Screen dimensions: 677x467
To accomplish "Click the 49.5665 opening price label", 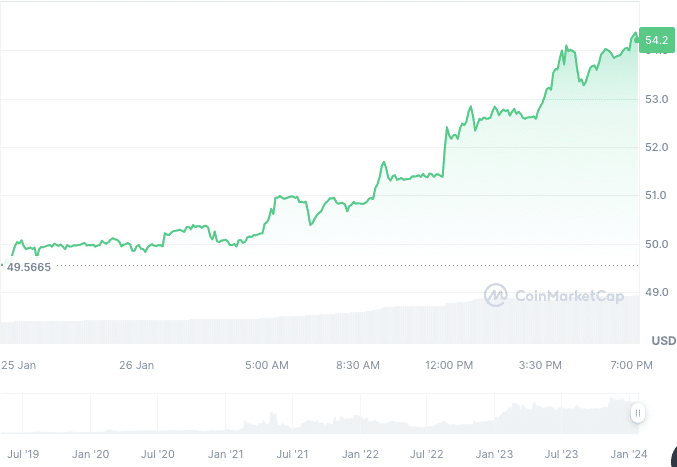I will click(x=29, y=266).
